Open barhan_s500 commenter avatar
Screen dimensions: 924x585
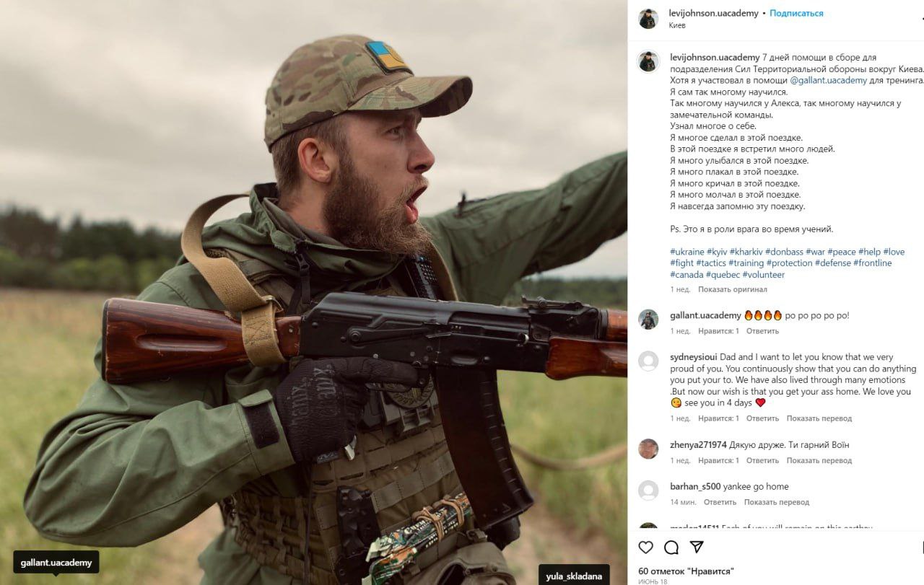pyautogui.click(x=648, y=491)
